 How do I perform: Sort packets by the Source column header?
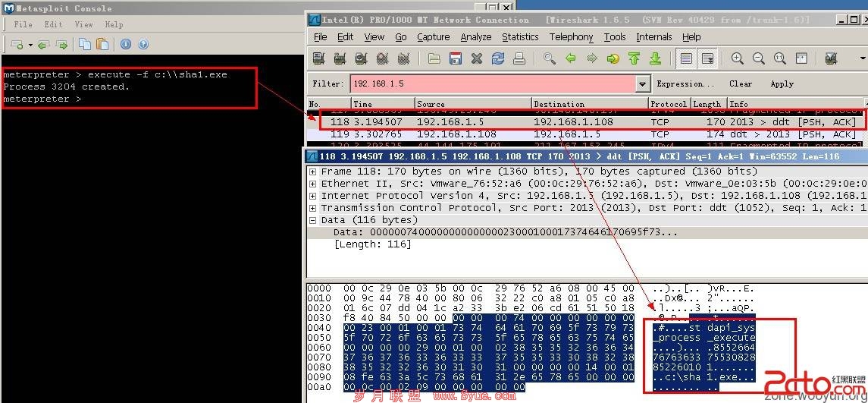(x=473, y=104)
